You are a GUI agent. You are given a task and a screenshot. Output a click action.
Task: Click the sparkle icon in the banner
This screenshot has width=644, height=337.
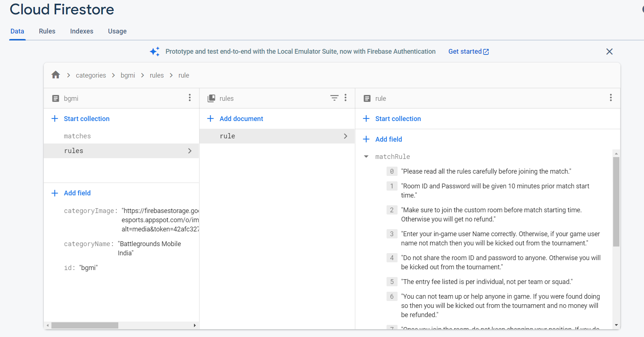[155, 52]
